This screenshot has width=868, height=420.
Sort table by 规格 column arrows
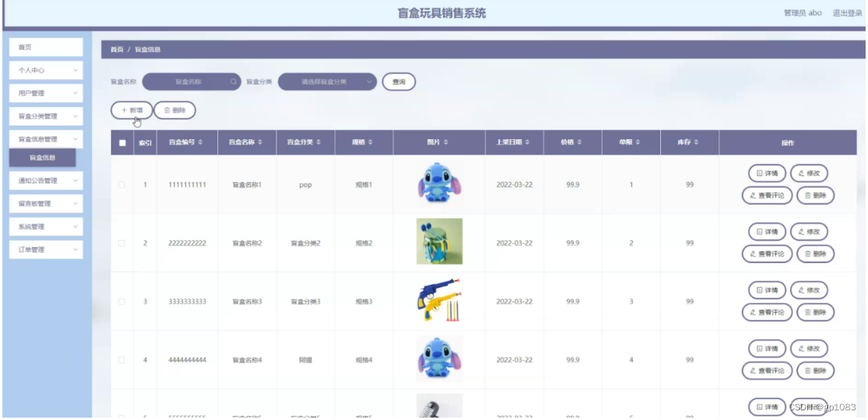pos(370,142)
